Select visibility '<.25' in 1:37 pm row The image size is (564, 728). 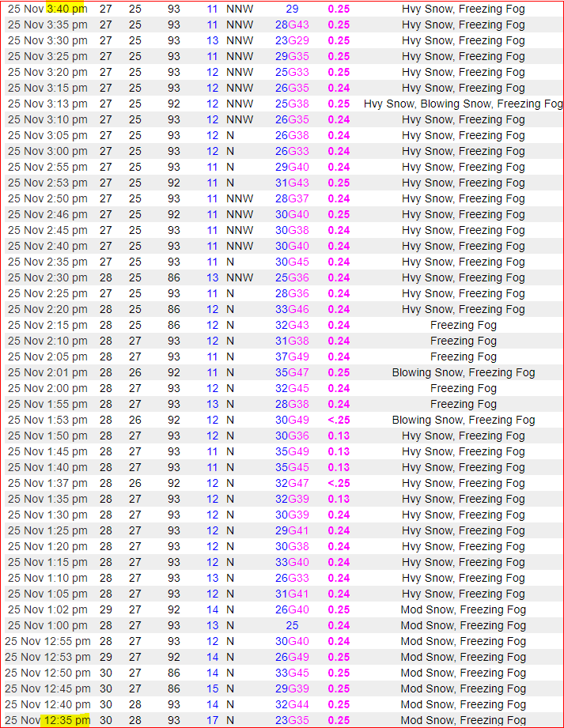339,483
